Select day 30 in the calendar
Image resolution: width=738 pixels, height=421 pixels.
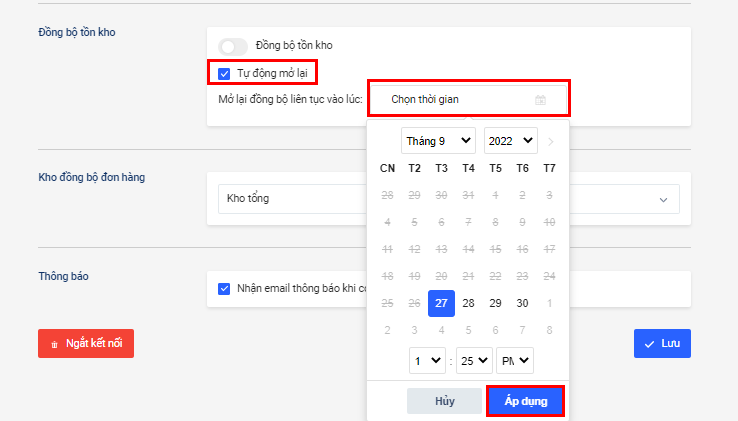(522, 303)
